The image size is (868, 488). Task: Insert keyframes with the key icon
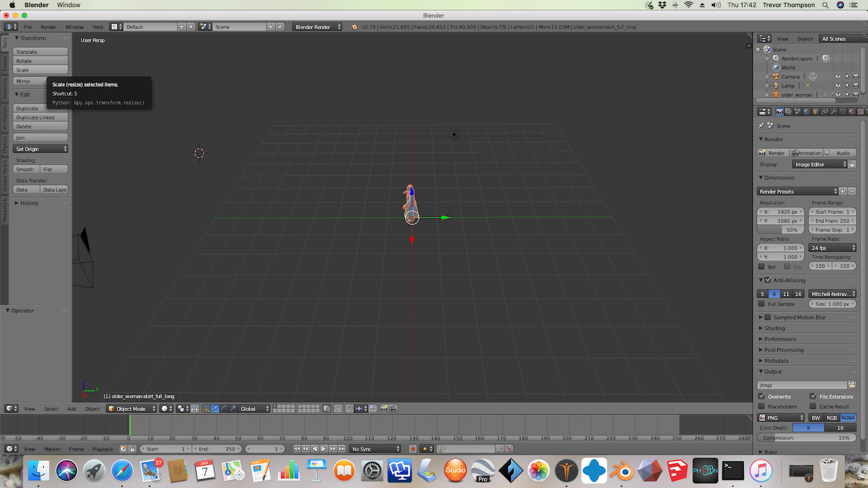[499, 449]
